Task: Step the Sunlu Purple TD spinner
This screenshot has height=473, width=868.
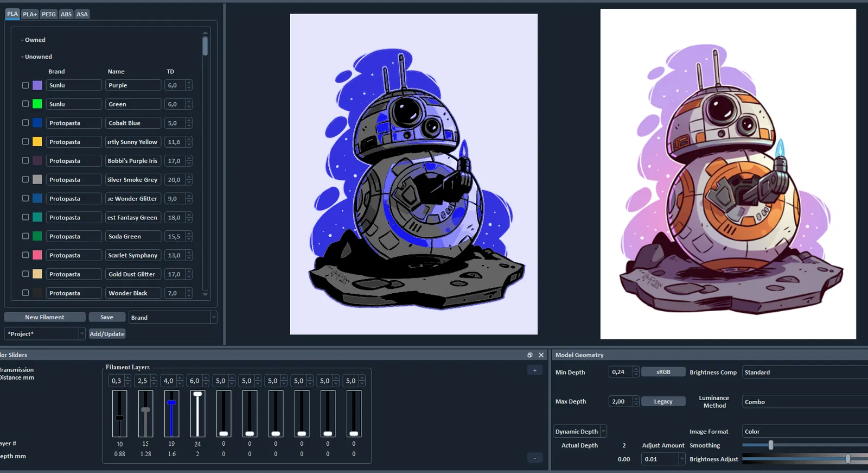Action: [x=189, y=85]
